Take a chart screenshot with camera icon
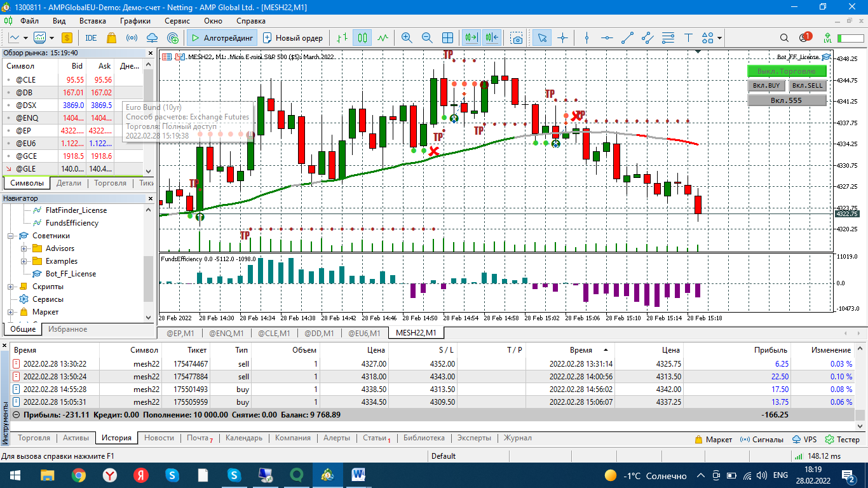The image size is (868, 488). pyautogui.click(x=517, y=37)
